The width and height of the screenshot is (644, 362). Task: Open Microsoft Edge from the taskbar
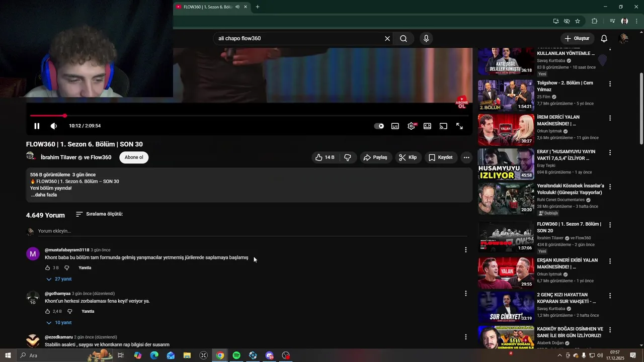coord(154,355)
